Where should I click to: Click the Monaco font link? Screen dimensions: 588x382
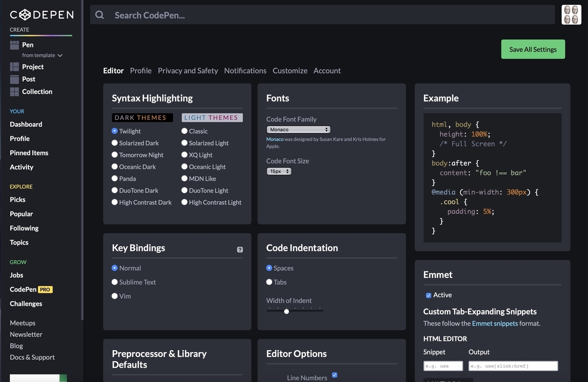click(275, 139)
